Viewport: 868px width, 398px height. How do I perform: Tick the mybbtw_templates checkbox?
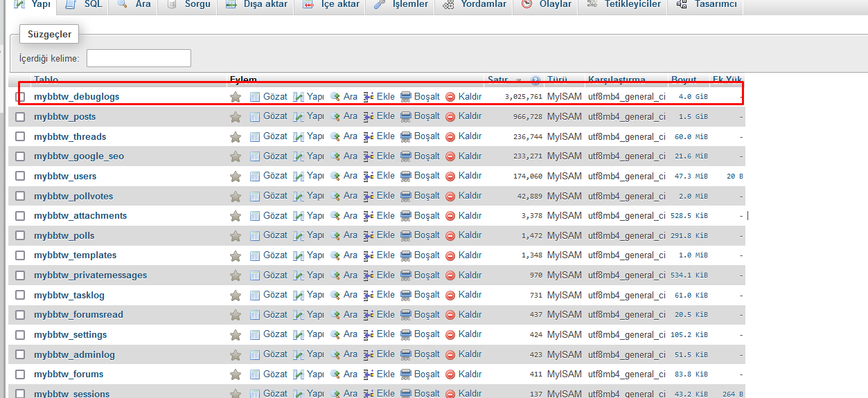pyautogui.click(x=20, y=255)
